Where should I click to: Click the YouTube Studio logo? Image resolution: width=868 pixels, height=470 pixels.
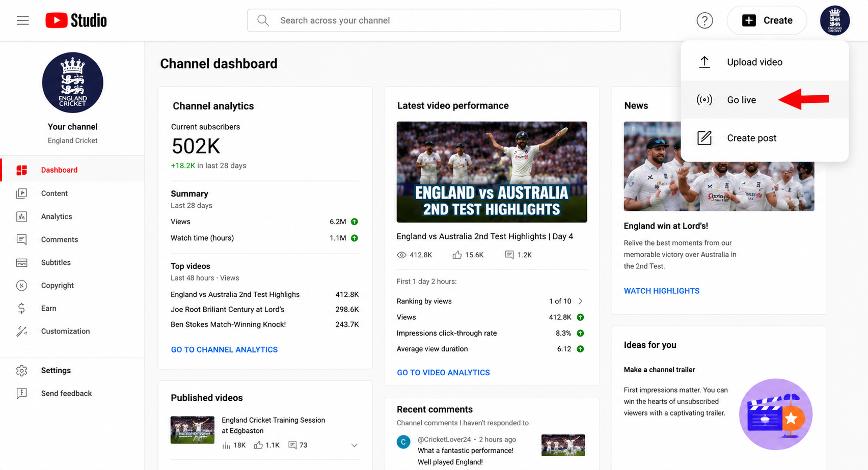click(x=76, y=20)
